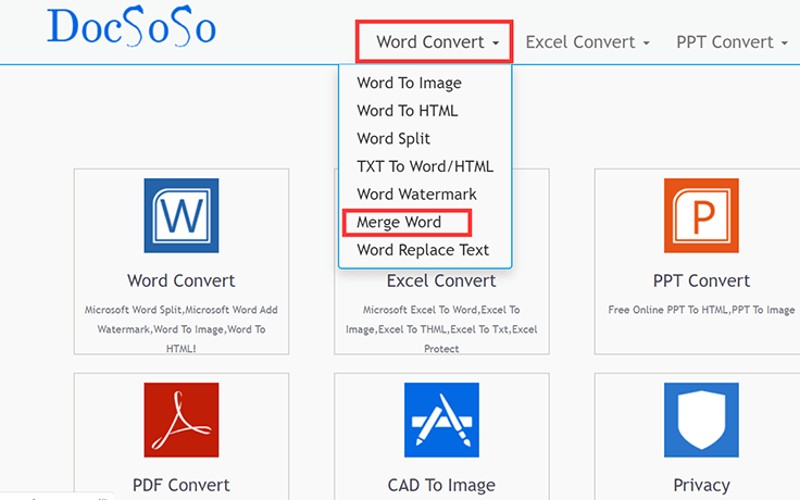Click the Privacy shield icon

701,420
